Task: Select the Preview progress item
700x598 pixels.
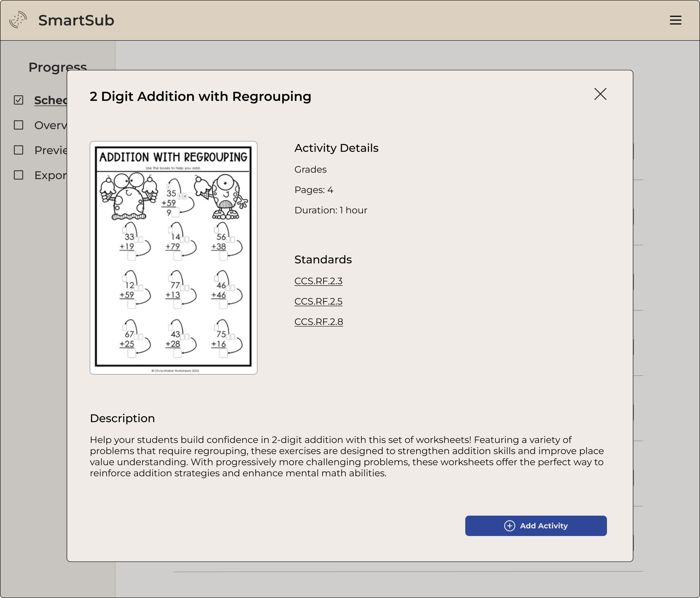Action: coord(51,150)
